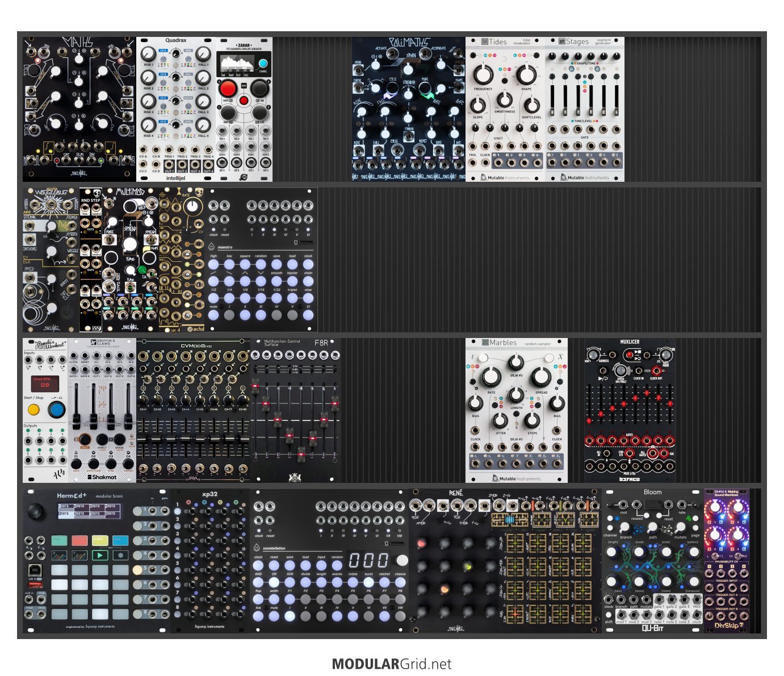784x676 pixels.
Task: Click the blue encoder knob on Pamela's PRO Workout
Action: click(56, 410)
